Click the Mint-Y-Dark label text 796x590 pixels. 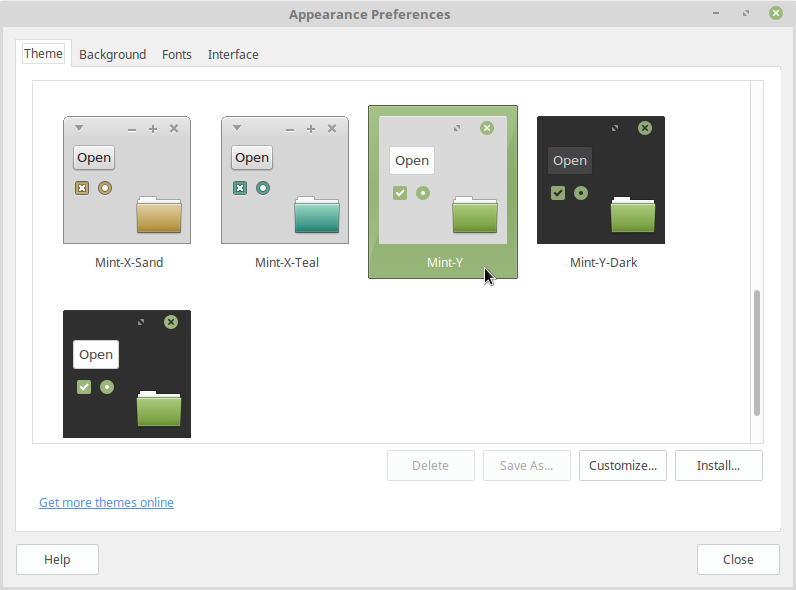[x=603, y=263]
